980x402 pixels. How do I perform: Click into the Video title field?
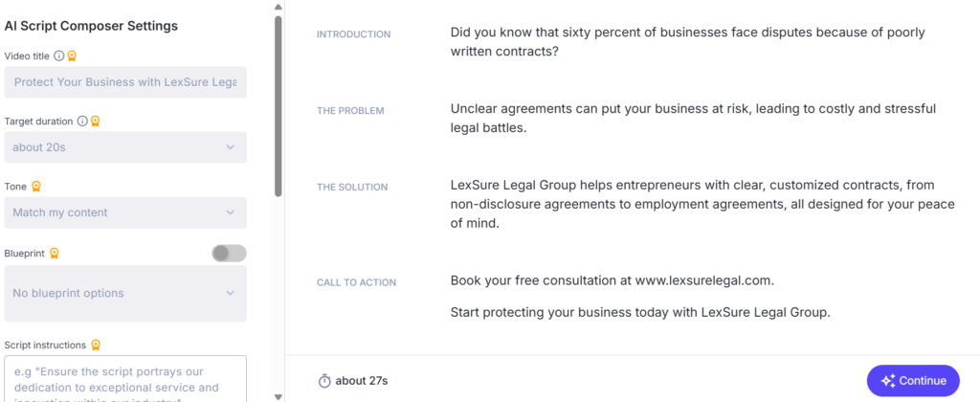[x=125, y=82]
